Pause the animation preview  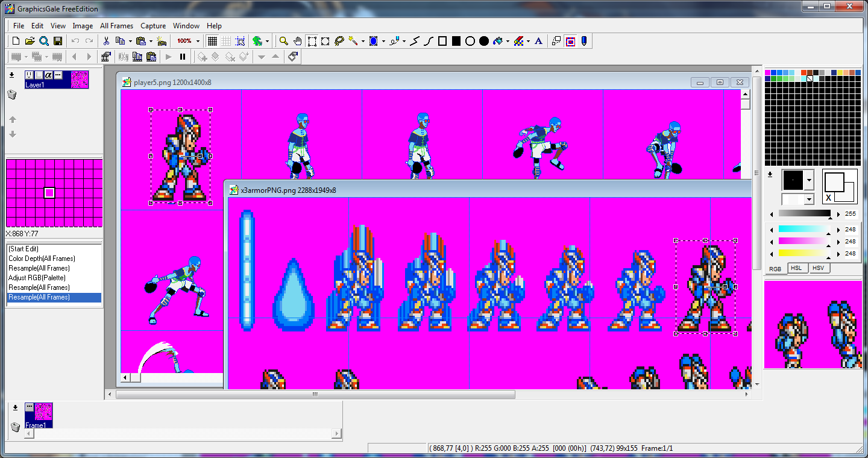(x=183, y=57)
